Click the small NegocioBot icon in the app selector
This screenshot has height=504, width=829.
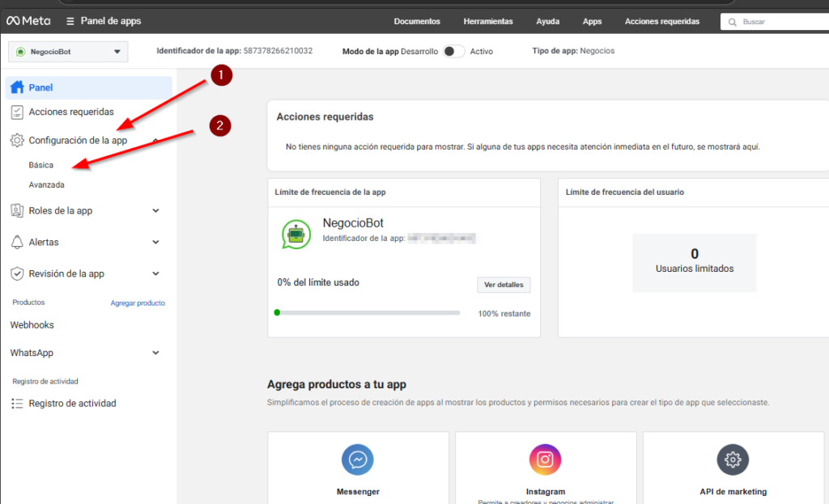[20, 52]
